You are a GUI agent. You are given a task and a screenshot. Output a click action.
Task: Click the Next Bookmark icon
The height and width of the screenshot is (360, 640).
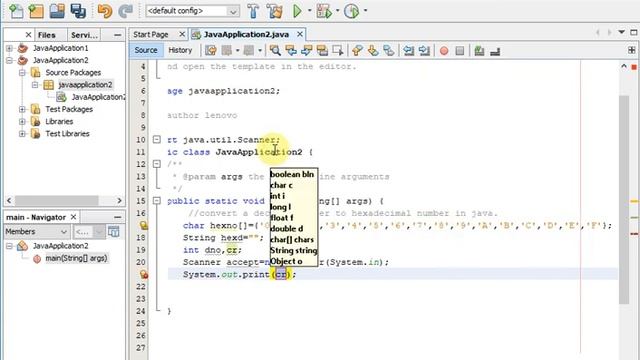click(x=373, y=51)
